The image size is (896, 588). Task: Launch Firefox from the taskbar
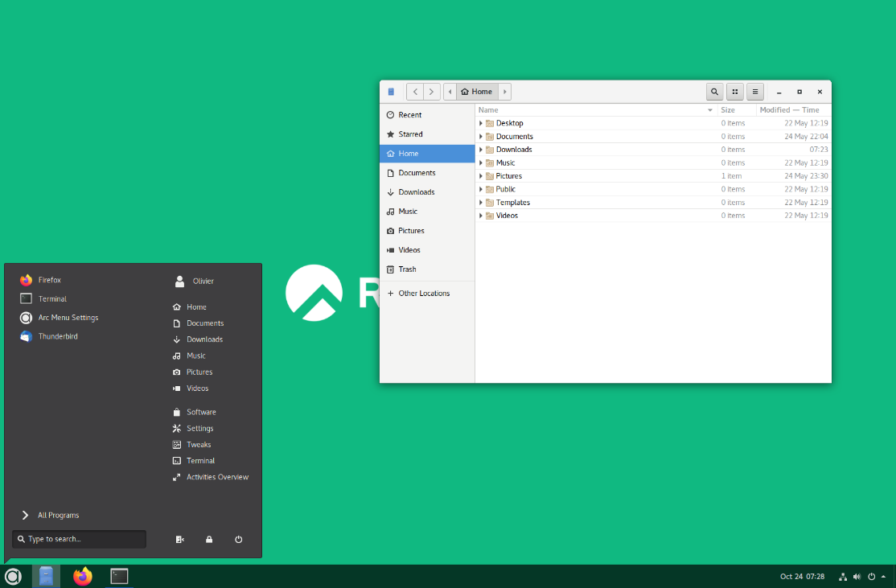click(x=82, y=576)
